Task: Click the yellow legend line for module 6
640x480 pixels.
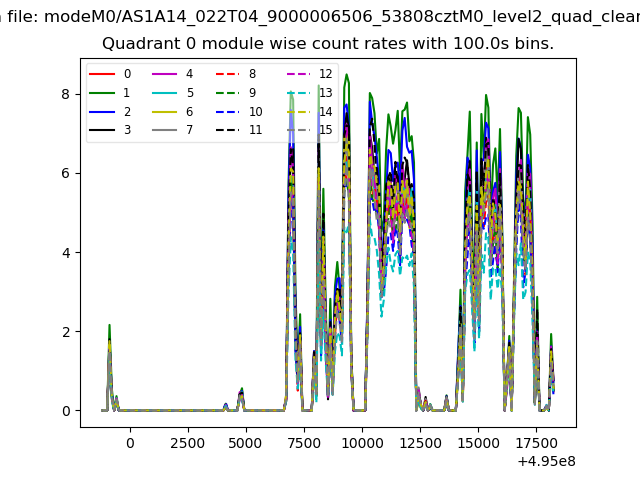Action: click(x=167, y=112)
